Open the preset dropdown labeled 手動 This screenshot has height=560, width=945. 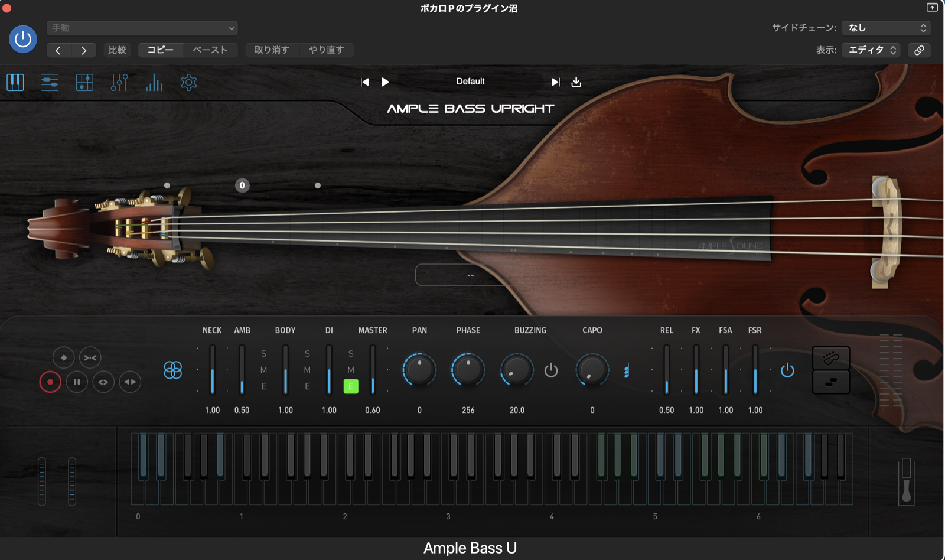142,28
